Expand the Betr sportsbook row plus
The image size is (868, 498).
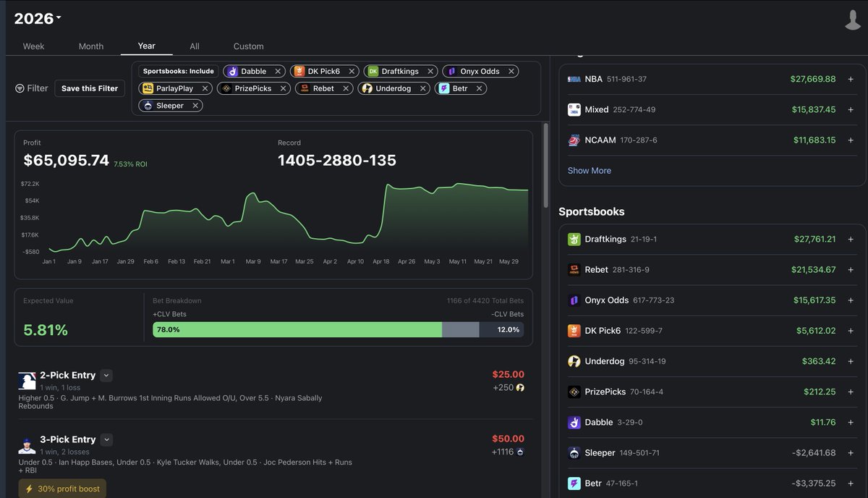(851, 483)
